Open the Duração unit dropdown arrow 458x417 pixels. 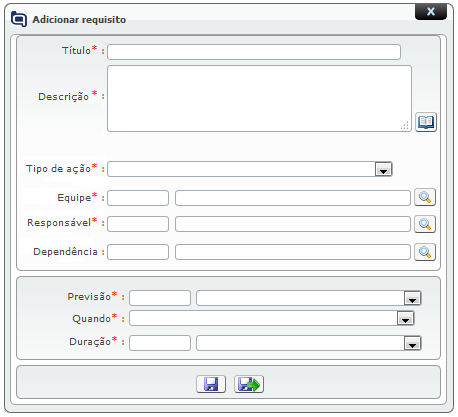[x=412, y=343]
